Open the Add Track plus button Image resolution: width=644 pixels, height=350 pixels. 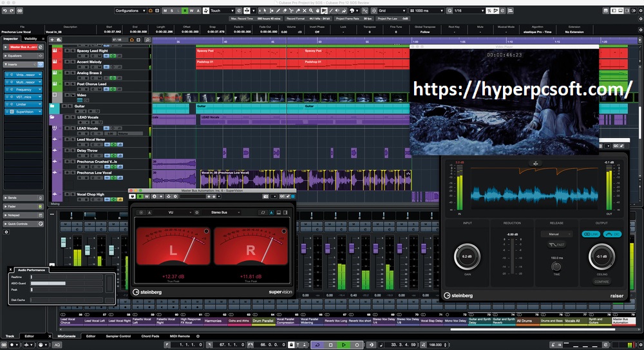52,40
